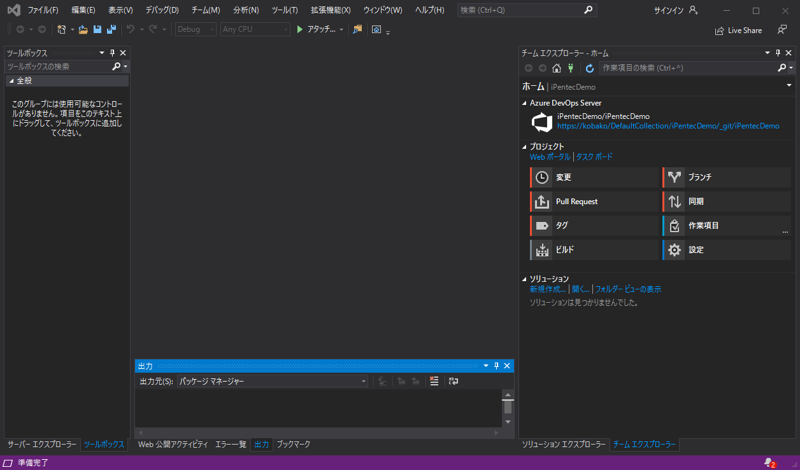Click the green Start play icon

point(300,30)
